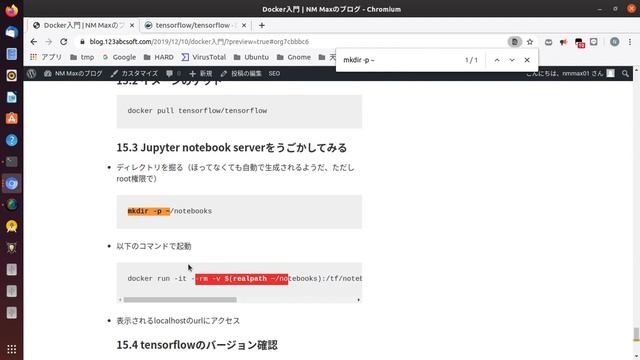Click the page vertical scrollbar thumb
This screenshot has width=640, height=360.
(636, 334)
